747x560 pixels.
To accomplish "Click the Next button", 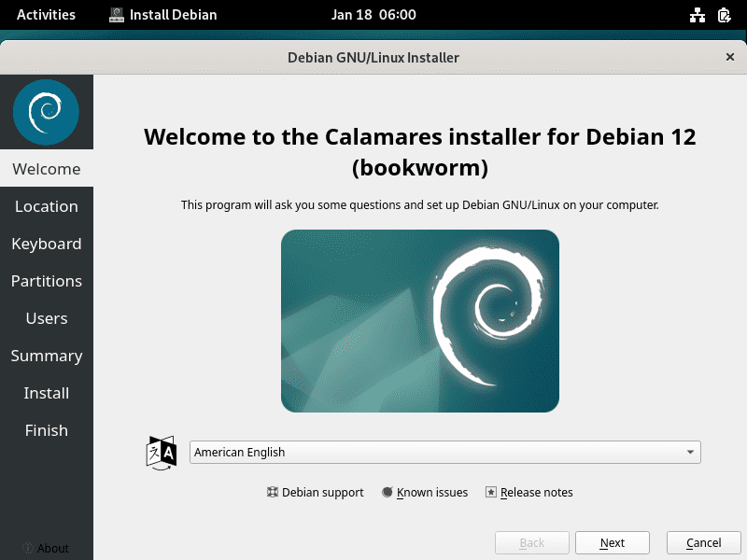I will (x=613, y=543).
